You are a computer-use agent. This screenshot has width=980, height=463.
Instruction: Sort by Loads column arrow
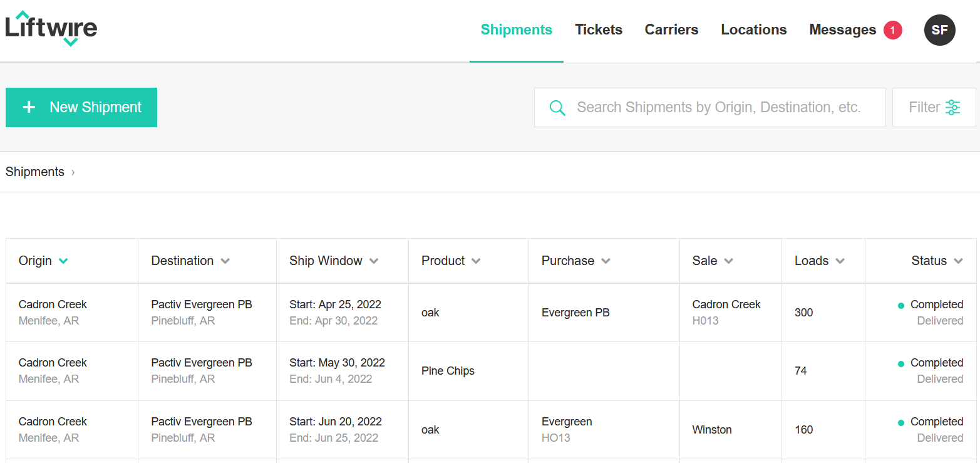coord(840,261)
